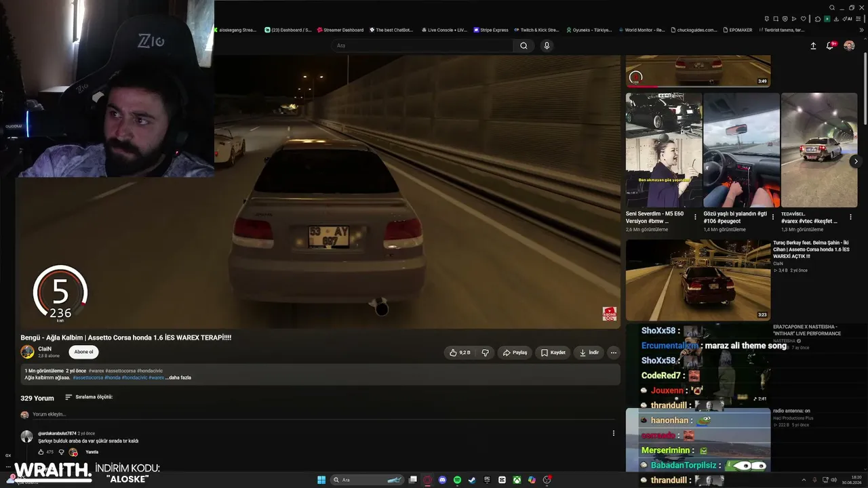The height and width of the screenshot is (488, 868).
Task: Open the 'chucksguides.com' bookmark
Action: pos(694,30)
